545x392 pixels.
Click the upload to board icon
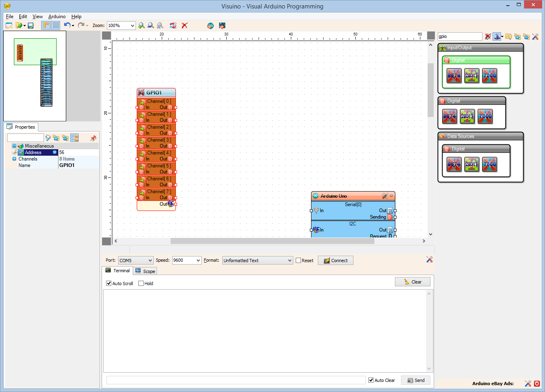click(x=222, y=25)
